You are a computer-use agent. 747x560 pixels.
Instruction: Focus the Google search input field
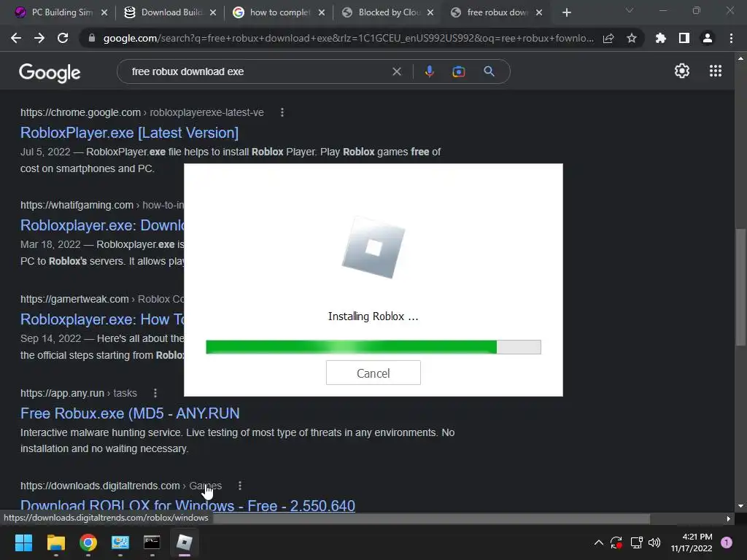tap(258, 71)
